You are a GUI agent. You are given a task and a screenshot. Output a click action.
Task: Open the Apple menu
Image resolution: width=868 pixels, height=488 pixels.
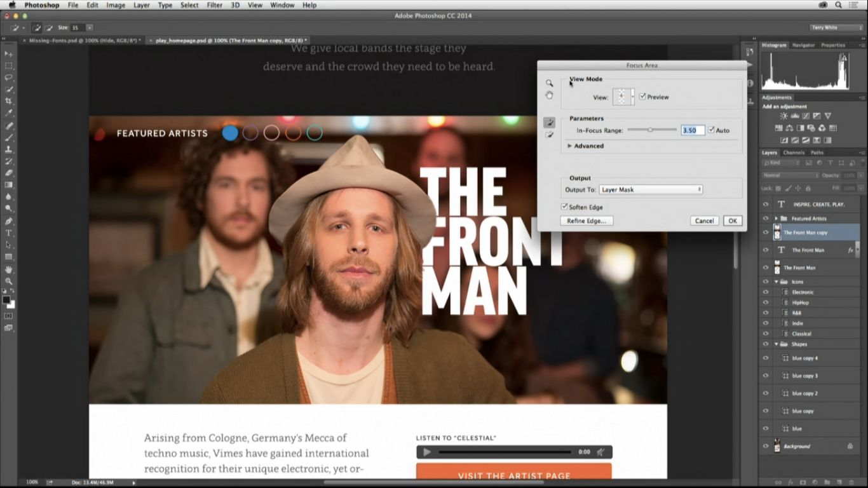(x=11, y=5)
